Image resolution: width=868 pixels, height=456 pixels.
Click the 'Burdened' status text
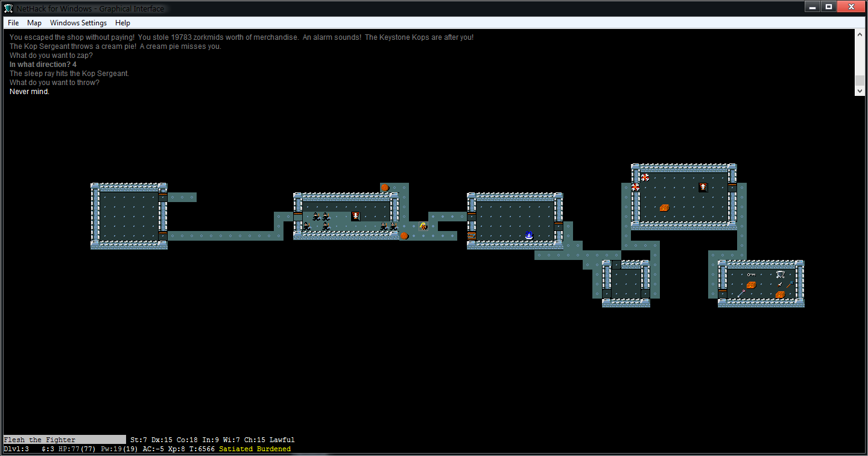[x=274, y=449]
